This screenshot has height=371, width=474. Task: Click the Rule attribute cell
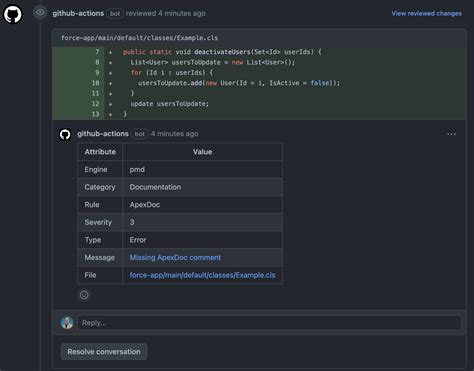point(100,205)
